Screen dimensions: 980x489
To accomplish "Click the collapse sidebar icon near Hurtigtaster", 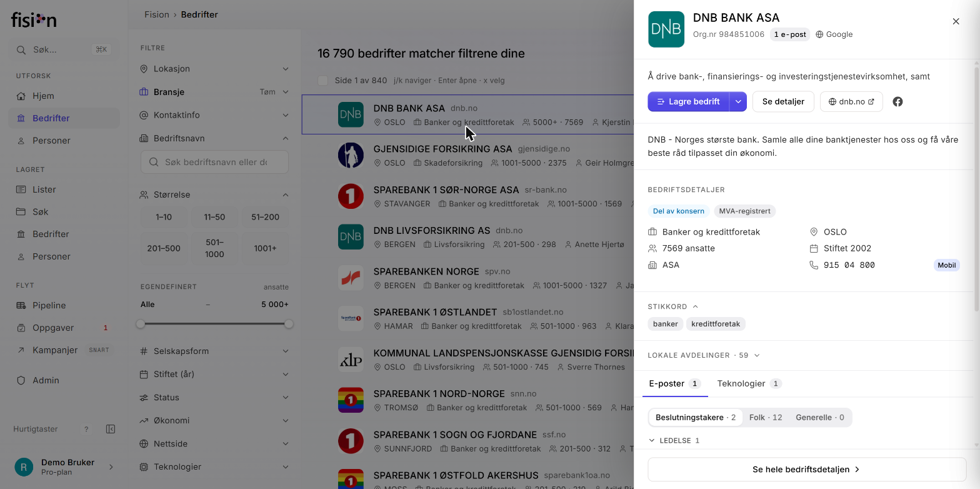I will [111, 429].
